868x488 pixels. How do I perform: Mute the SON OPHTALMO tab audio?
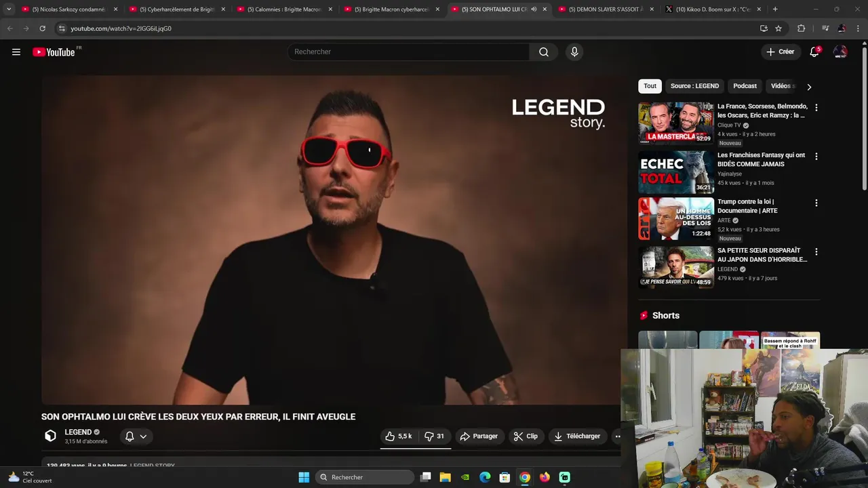pos(534,9)
